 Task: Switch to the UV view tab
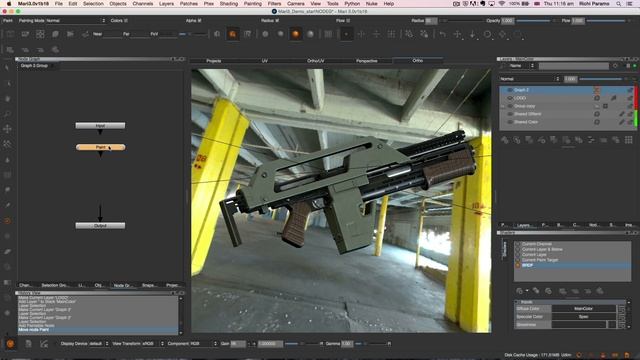click(x=264, y=61)
